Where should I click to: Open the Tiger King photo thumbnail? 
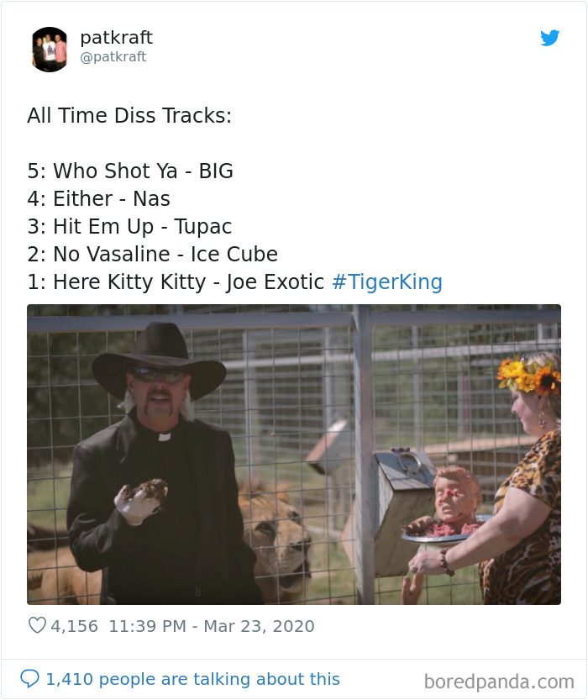[x=294, y=454]
